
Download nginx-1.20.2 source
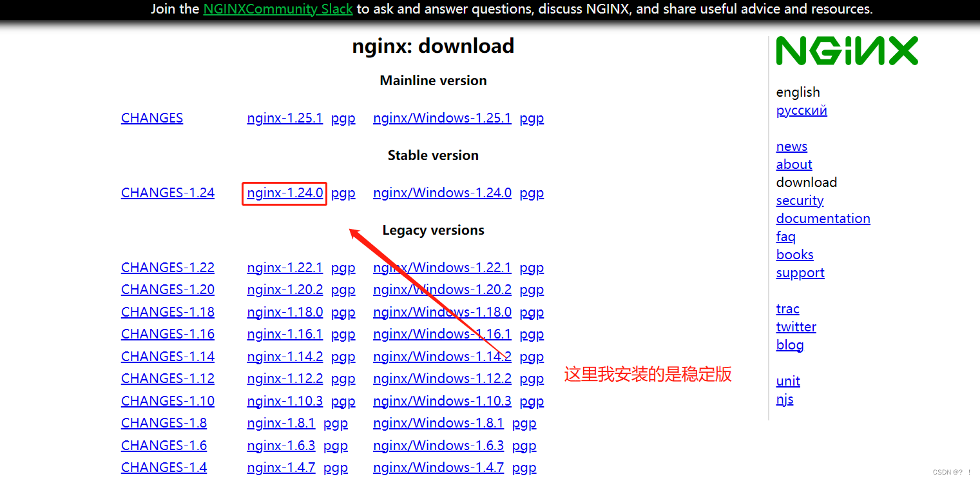click(285, 290)
